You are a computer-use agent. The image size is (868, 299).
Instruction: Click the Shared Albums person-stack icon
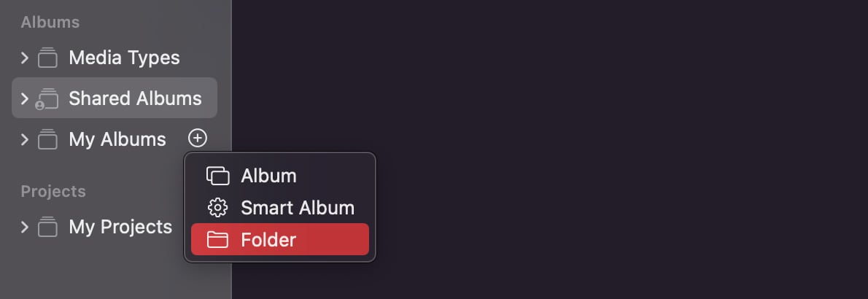click(47, 98)
